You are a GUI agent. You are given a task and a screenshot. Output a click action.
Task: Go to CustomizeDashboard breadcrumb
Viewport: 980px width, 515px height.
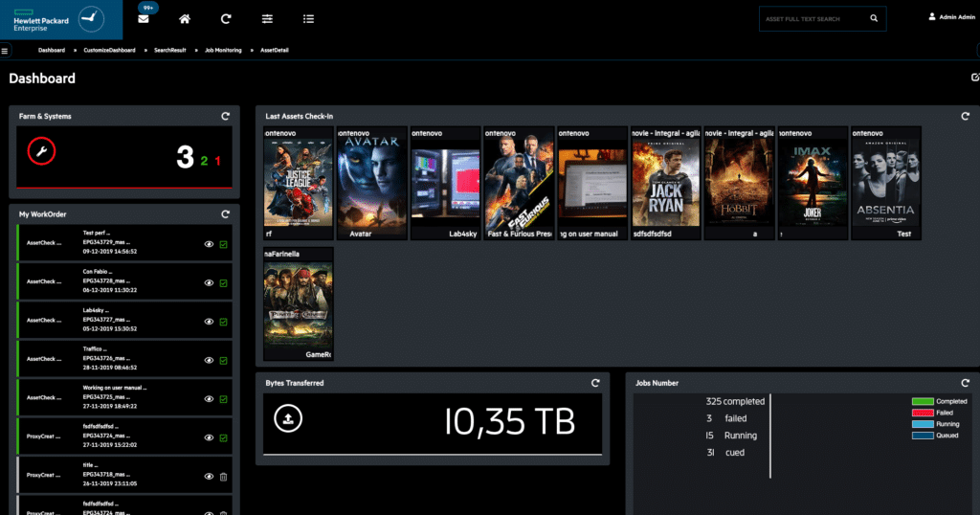[109, 50]
